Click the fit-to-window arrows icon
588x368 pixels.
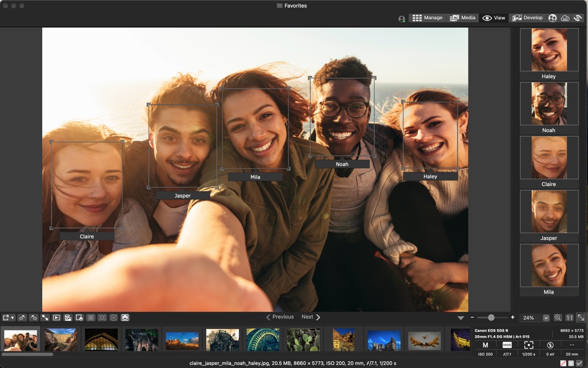pos(581,318)
